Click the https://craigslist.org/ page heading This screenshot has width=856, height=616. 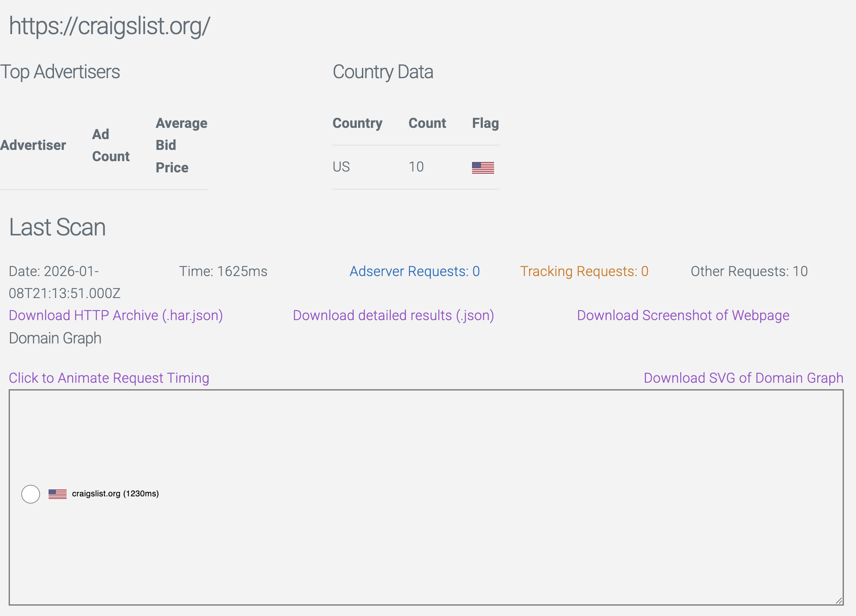point(109,26)
